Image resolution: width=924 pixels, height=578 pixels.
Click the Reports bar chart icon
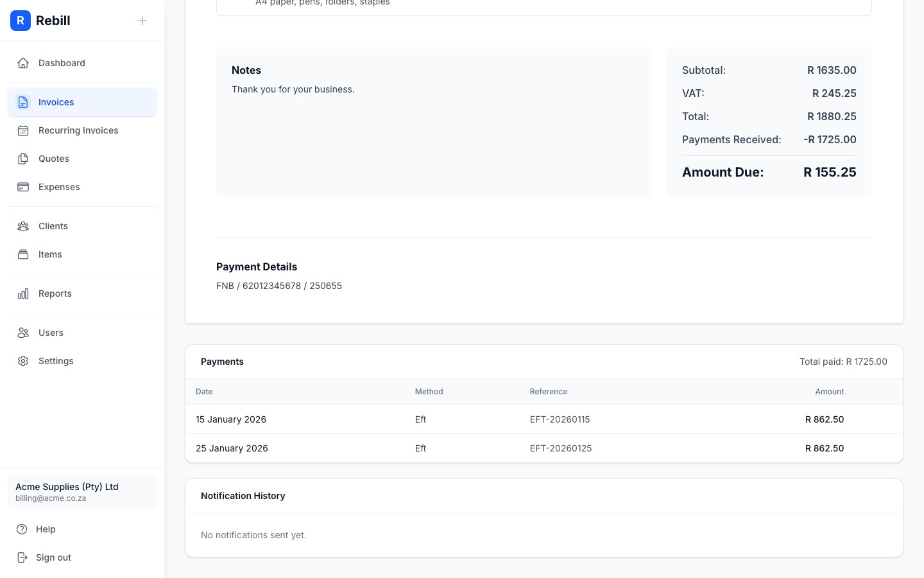click(23, 293)
